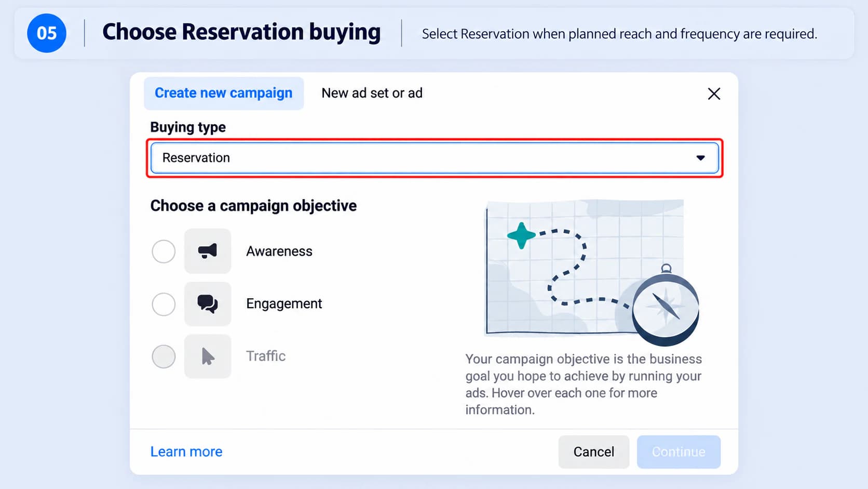
Task: Click the Awareness megaphone icon
Action: tap(208, 251)
